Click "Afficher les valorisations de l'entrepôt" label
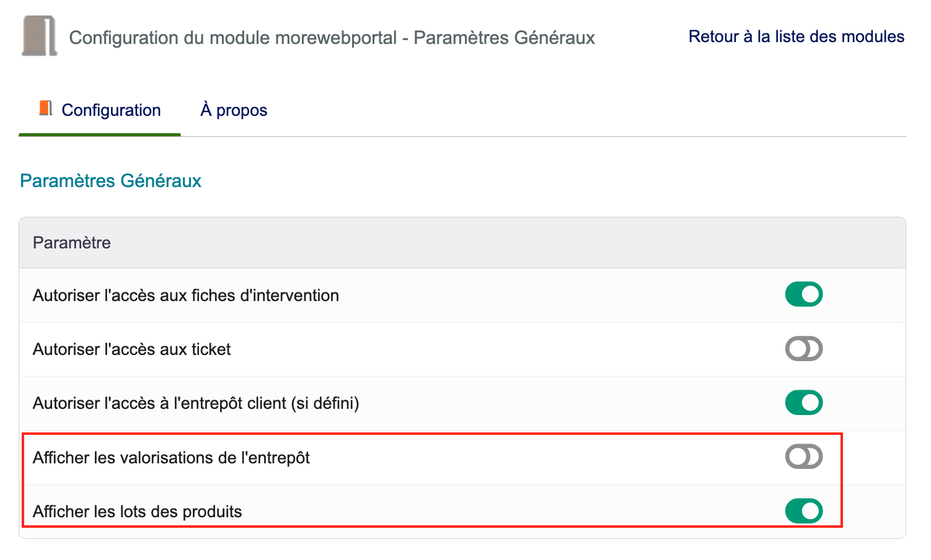This screenshot has width=931, height=560. 171,458
